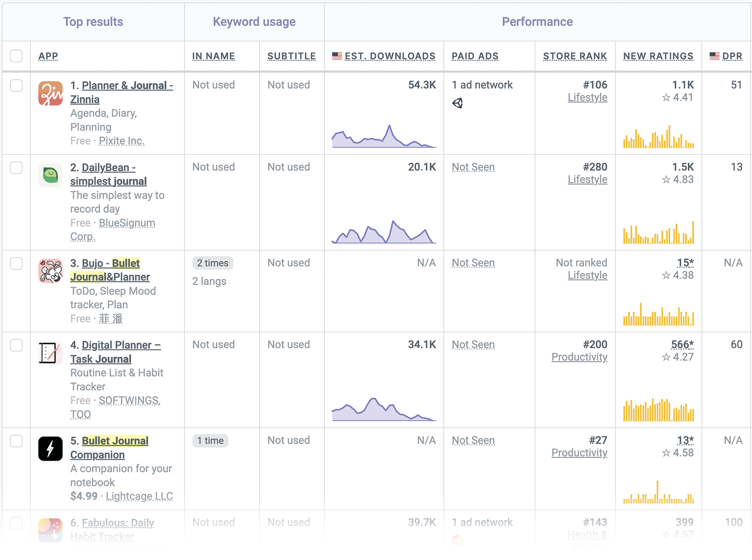752x560 pixels.
Task: Check the select-all checkbox in the table header
Action: 16,56
